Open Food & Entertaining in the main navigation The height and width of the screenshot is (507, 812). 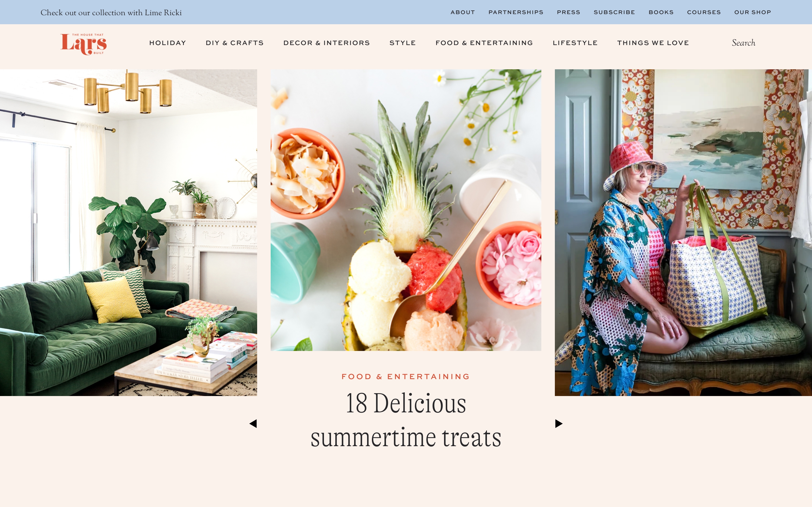pyautogui.click(x=484, y=43)
